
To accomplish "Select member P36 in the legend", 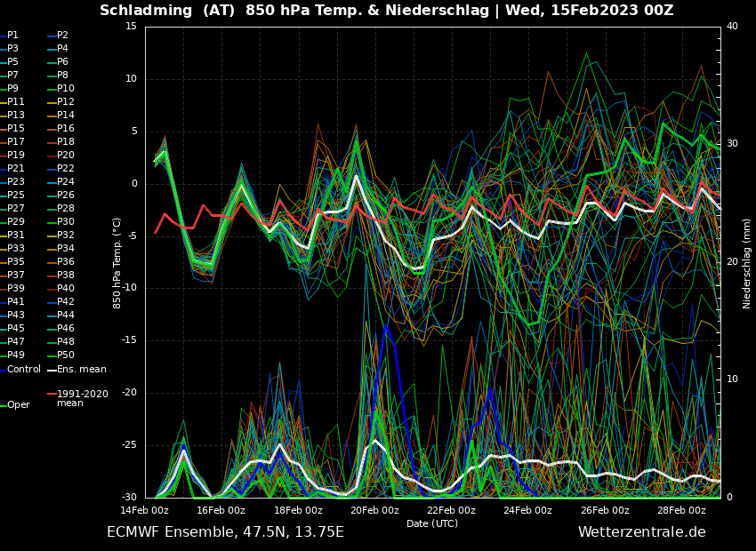I will tap(66, 262).
